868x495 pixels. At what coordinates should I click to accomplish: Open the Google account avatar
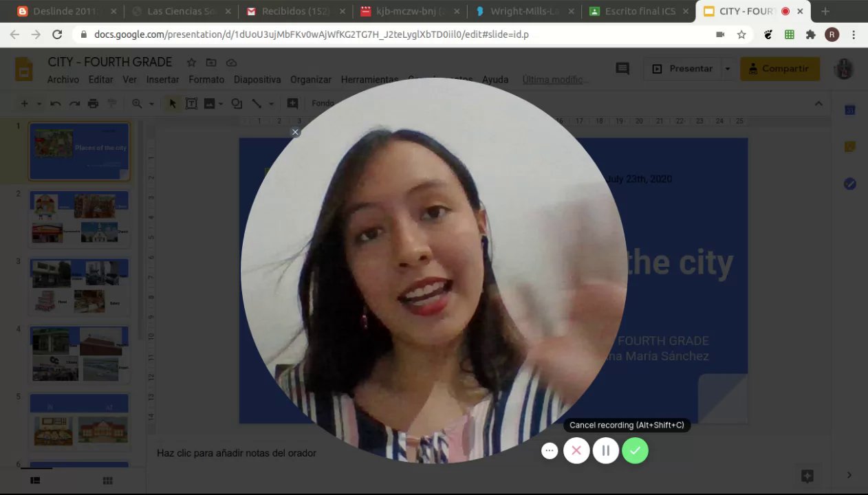tap(843, 69)
